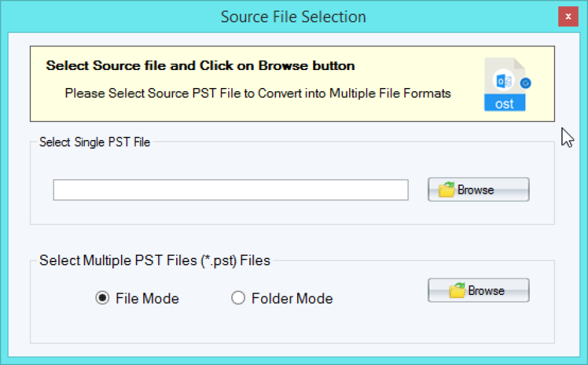Viewport: 588px width, 365px height.
Task: Browse for a single PST file
Action: 478,190
